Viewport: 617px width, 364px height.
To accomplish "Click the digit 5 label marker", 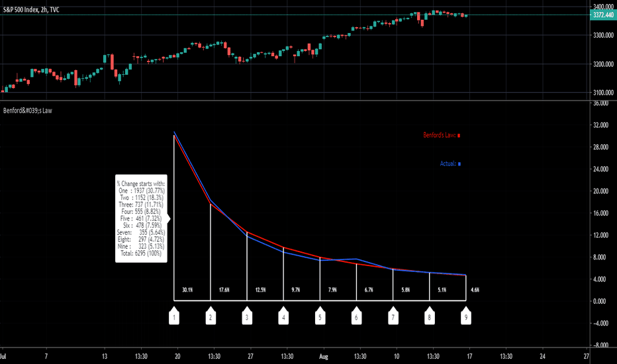I will click(320, 316).
